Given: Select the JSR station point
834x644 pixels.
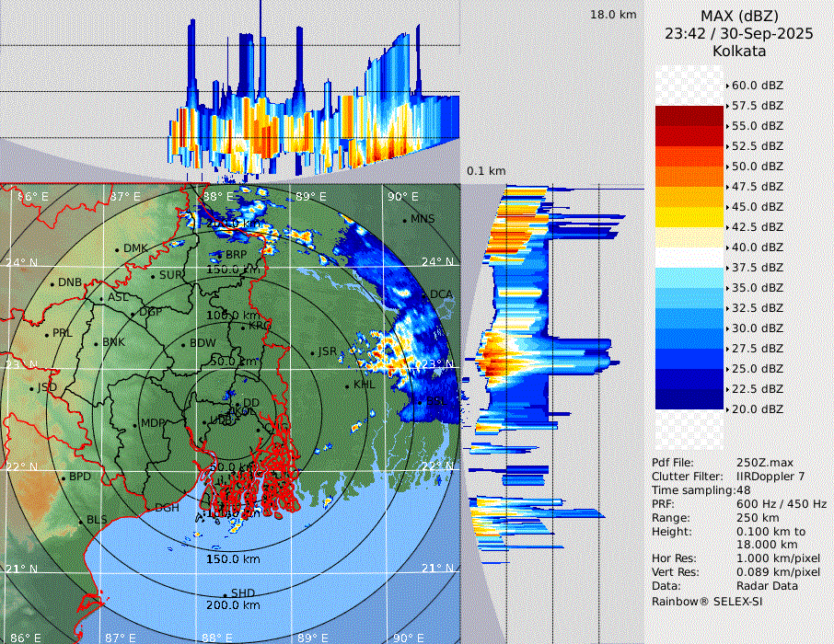Looking at the screenshot, I should (311, 352).
